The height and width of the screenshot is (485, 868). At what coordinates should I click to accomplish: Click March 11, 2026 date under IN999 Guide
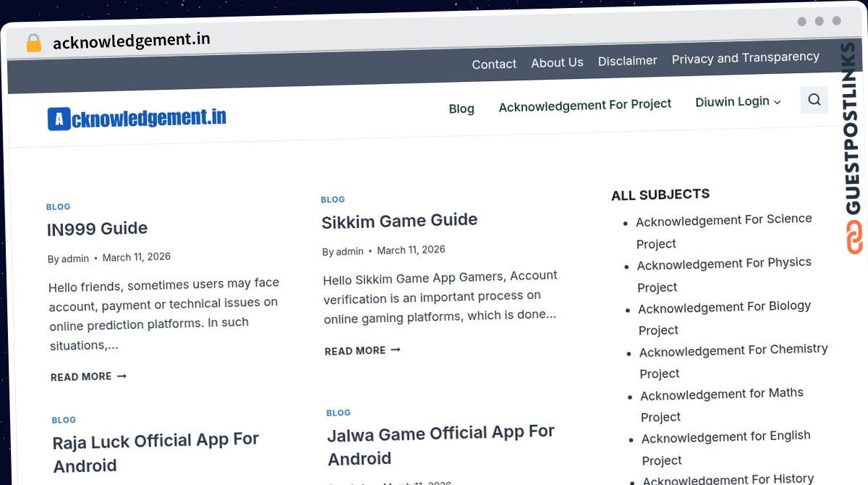pyautogui.click(x=137, y=257)
